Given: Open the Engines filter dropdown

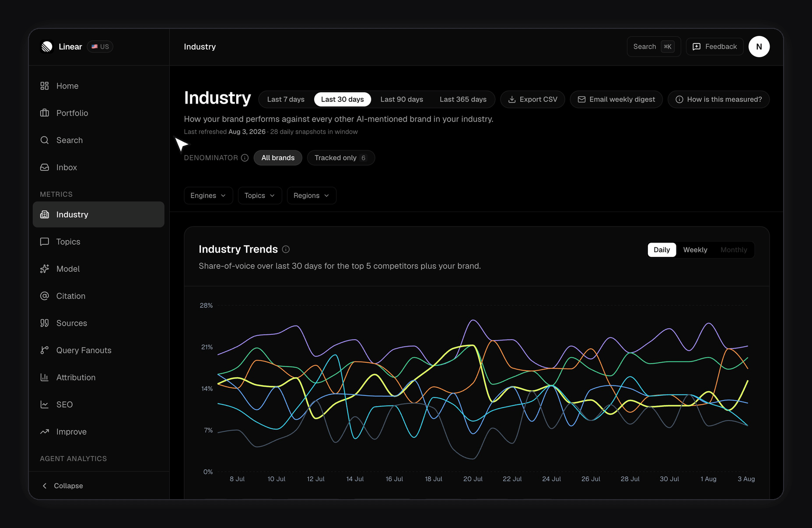Looking at the screenshot, I should pyautogui.click(x=208, y=195).
